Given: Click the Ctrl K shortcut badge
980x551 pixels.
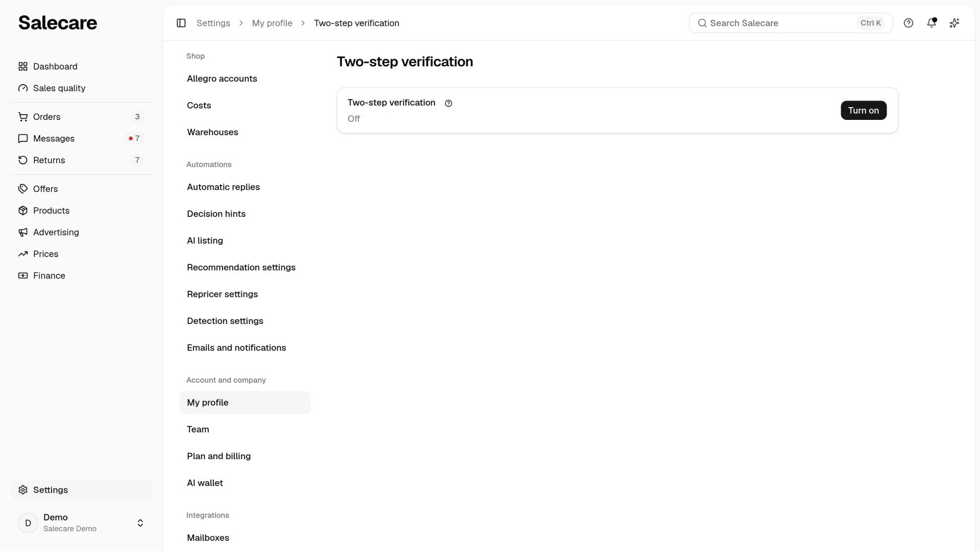Looking at the screenshot, I should (871, 23).
